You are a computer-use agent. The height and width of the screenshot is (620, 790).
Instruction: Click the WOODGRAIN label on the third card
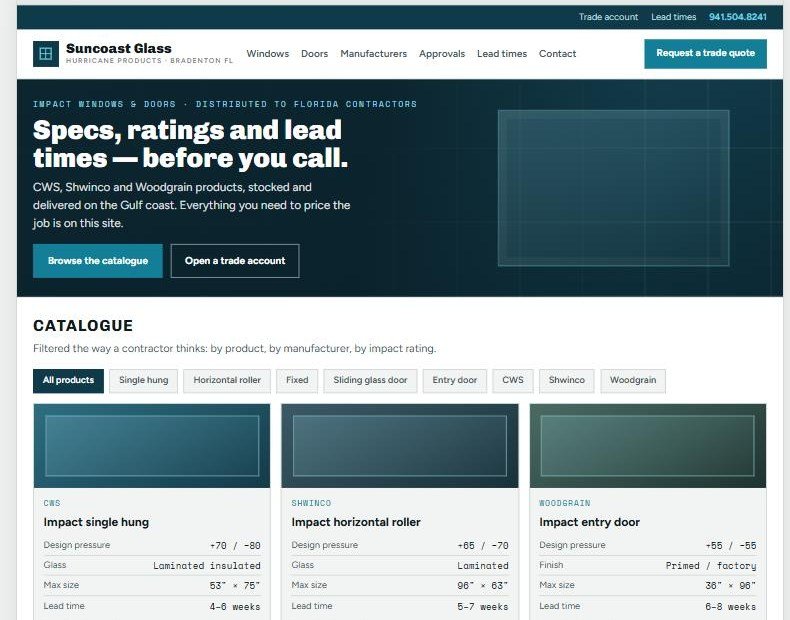coord(565,503)
